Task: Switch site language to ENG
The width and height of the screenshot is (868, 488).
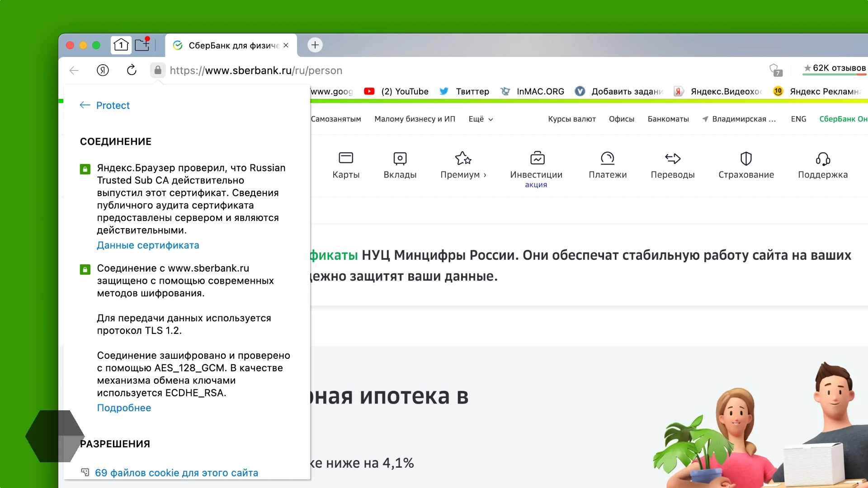Action: click(798, 119)
